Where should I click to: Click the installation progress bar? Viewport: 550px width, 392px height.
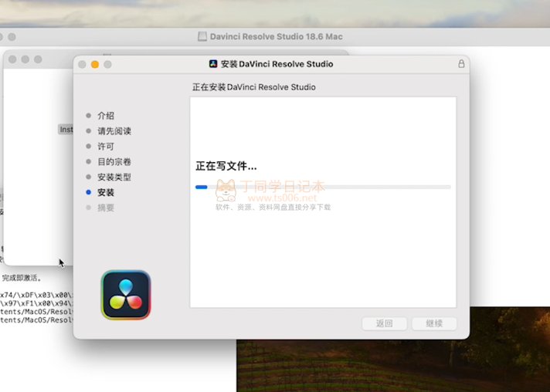[x=323, y=187]
